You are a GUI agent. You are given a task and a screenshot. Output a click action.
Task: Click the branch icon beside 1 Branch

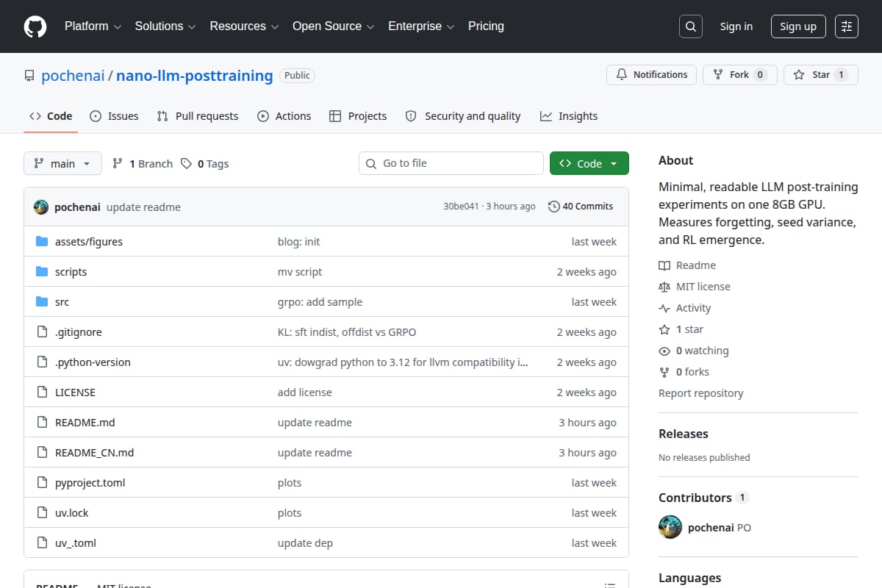tap(118, 163)
